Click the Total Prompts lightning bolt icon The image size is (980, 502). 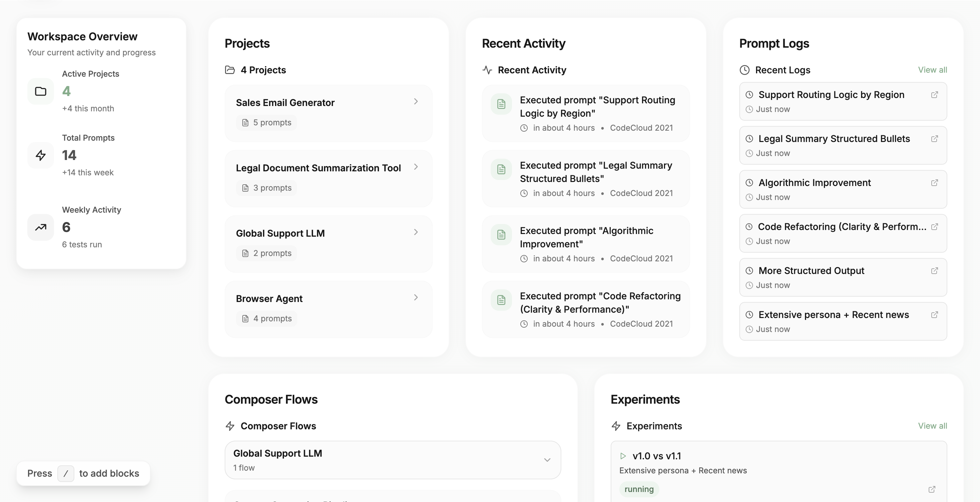coord(41,155)
